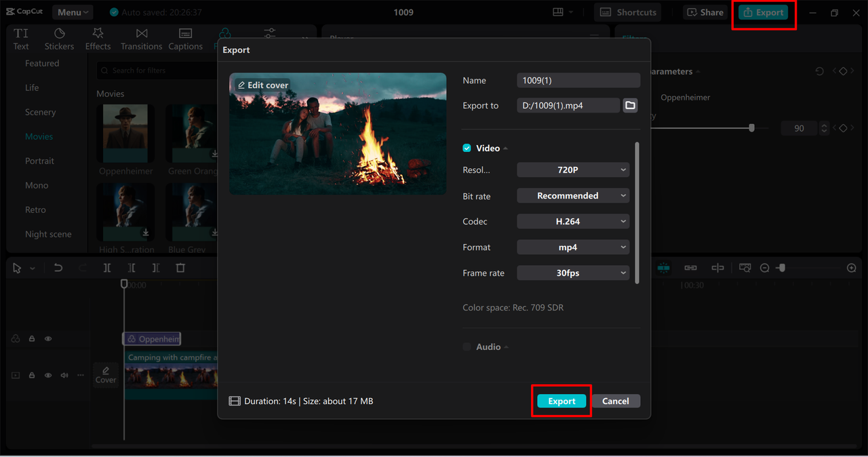Choose the select arrow tool in timeline
The height and width of the screenshot is (457, 868).
pos(17,268)
